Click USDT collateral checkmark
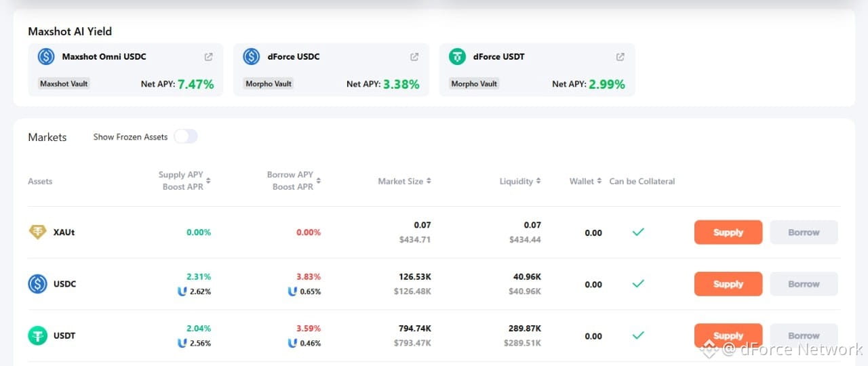 (638, 335)
